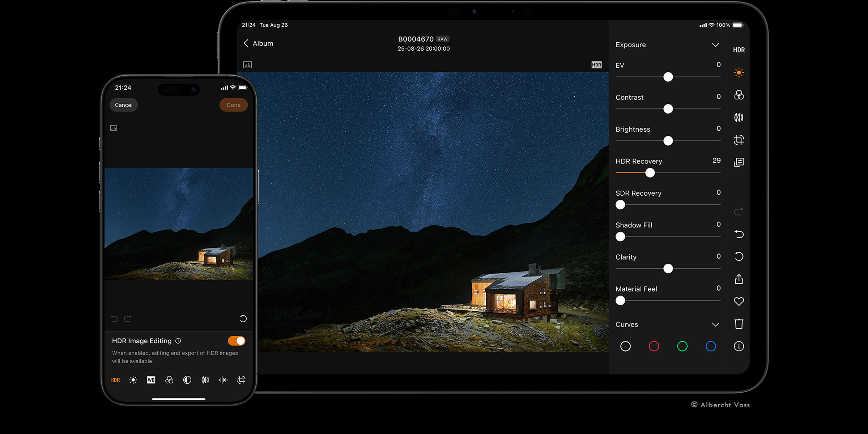Favorite the photo with heart icon
Viewport: 868px width, 434px height.
tap(739, 301)
